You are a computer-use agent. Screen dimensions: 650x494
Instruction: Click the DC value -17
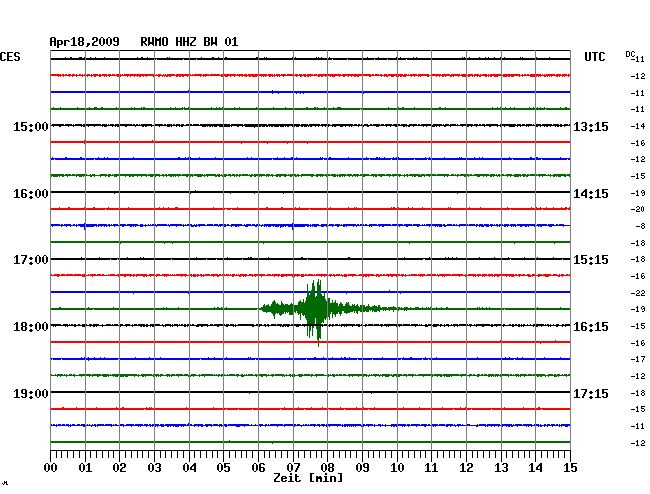coord(638,359)
